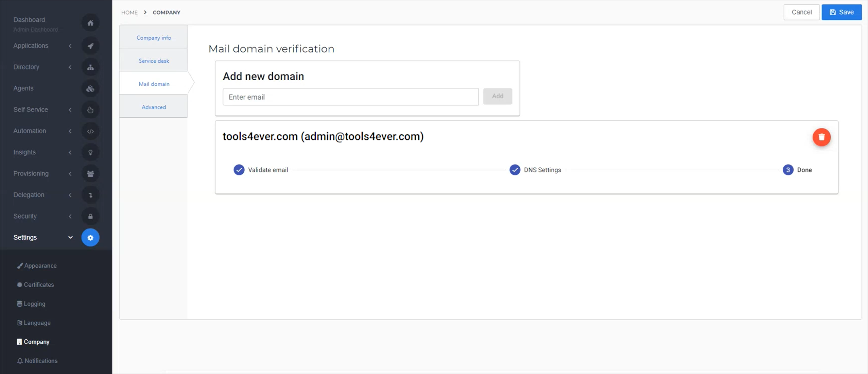Select the Validate email step checkmark

point(239,170)
